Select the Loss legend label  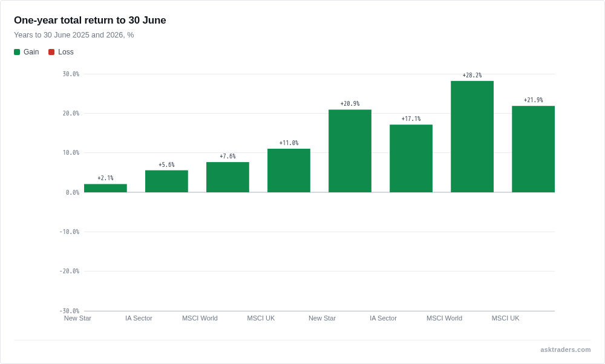[x=65, y=52]
